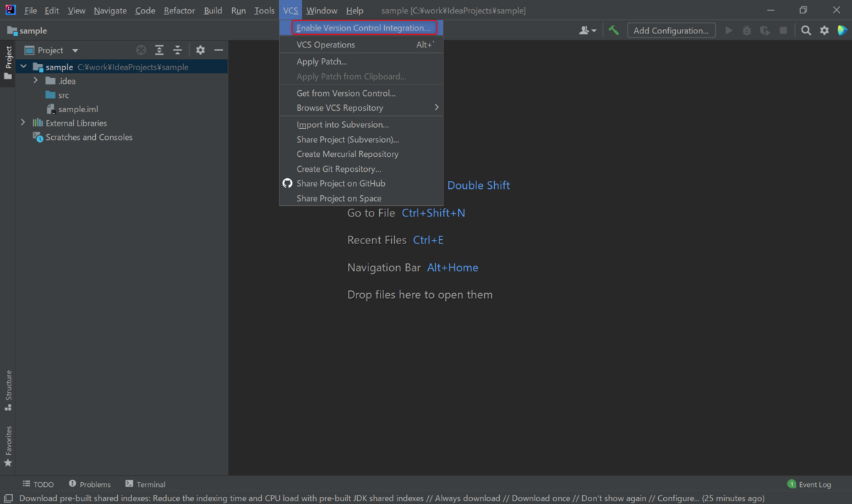Open the Help menu
852x504 pixels.
coord(354,11)
